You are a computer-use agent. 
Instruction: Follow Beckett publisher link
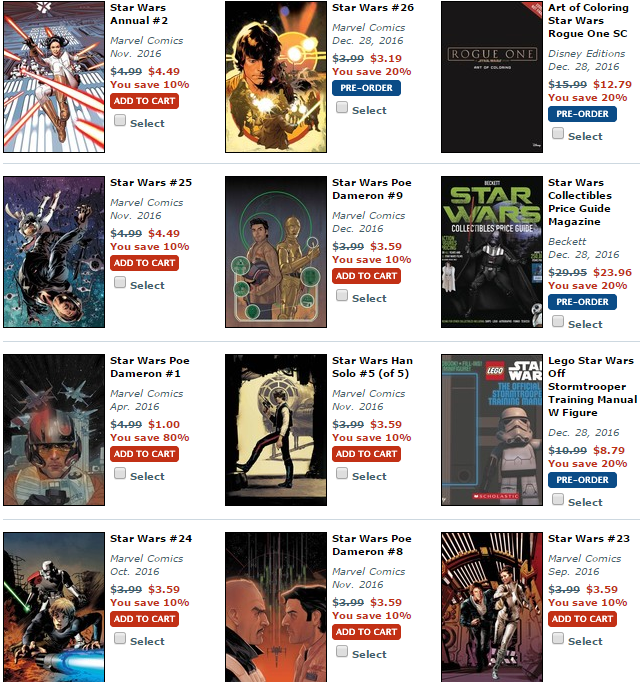click(x=567, y=241)
